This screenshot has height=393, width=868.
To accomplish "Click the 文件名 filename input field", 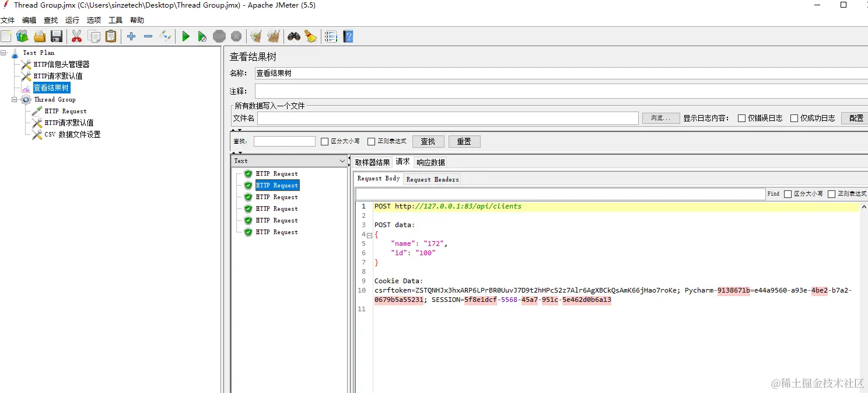I will point(448,118).
